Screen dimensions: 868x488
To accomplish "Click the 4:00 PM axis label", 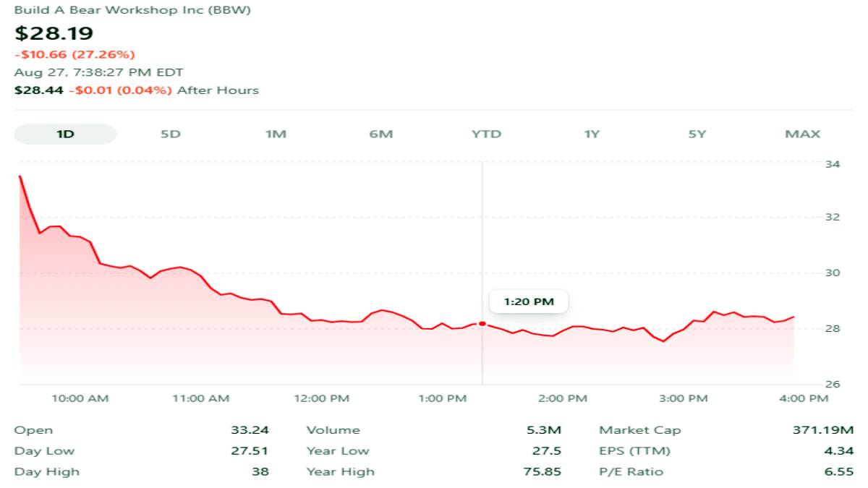I will pos(804,398).
